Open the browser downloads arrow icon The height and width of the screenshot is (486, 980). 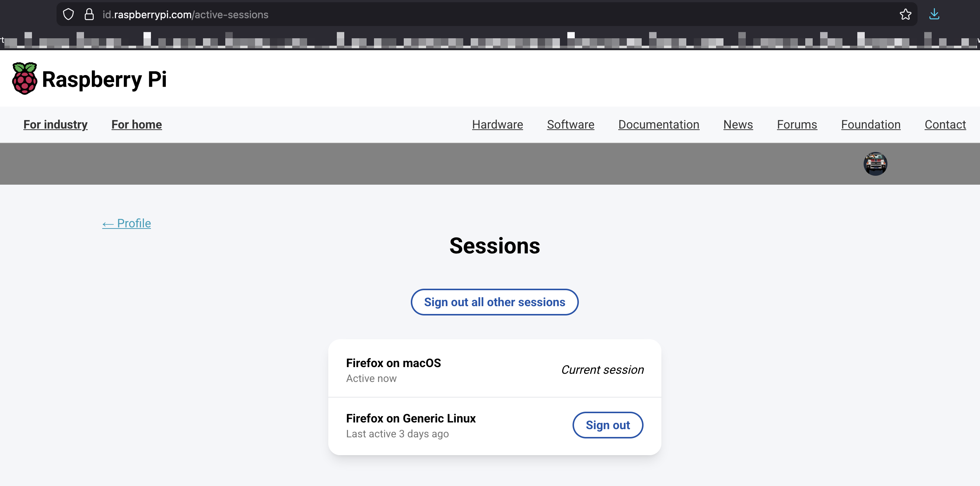[934, 14]
